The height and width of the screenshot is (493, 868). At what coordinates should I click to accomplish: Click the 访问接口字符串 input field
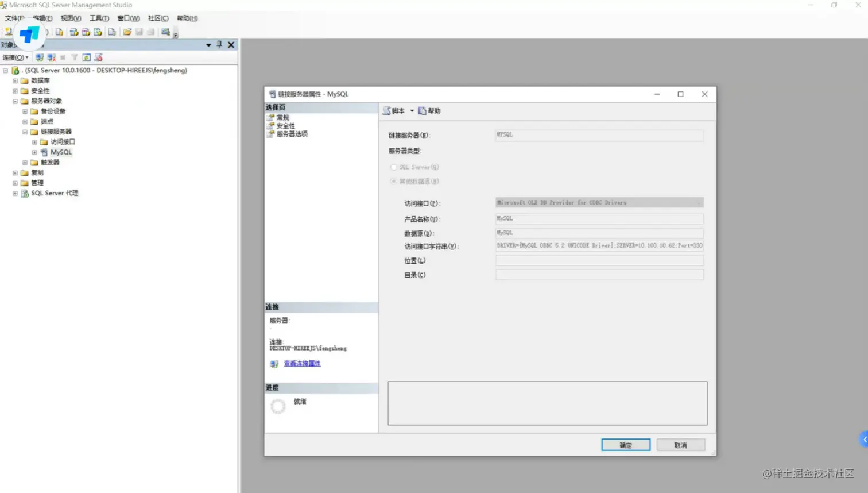pos(599,246)
